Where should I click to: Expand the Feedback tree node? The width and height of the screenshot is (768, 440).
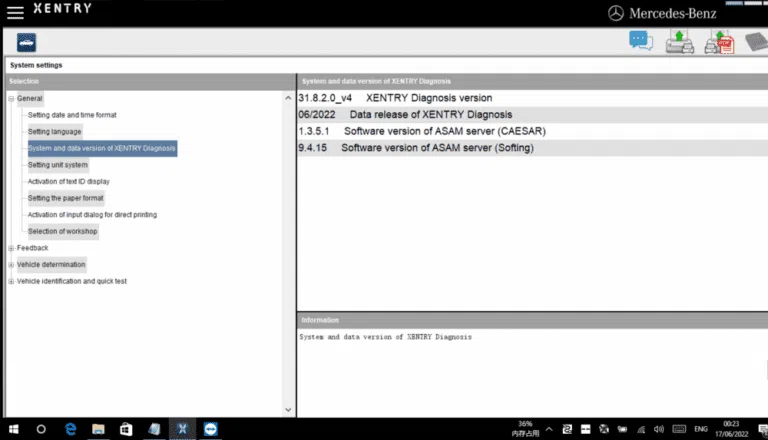pyautogui.click(x=11, y=248)
